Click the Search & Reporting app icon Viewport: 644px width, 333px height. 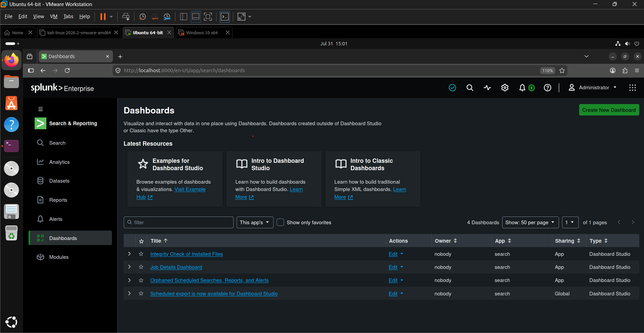[x=40, y=123]
